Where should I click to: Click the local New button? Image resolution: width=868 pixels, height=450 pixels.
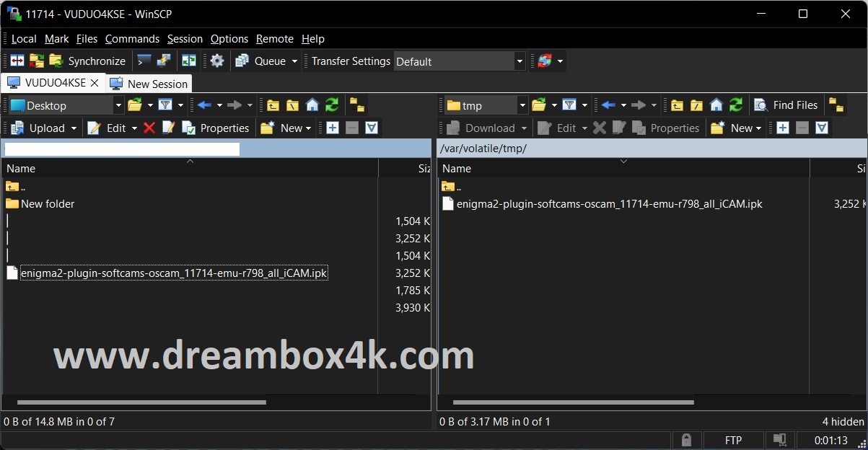click(286, 128)
